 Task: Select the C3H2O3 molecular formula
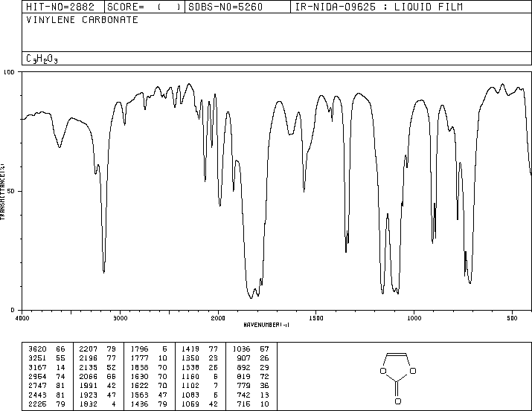[42, 59]
